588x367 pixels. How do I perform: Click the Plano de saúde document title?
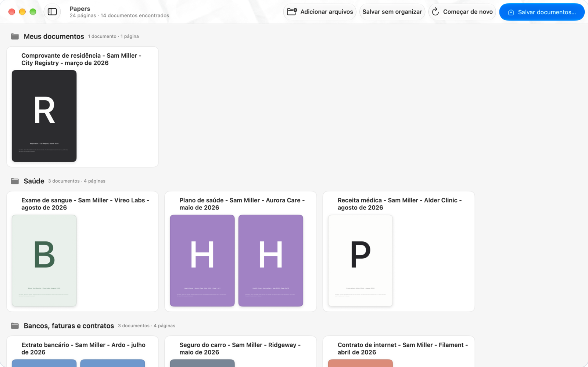[x=242, y=204]
